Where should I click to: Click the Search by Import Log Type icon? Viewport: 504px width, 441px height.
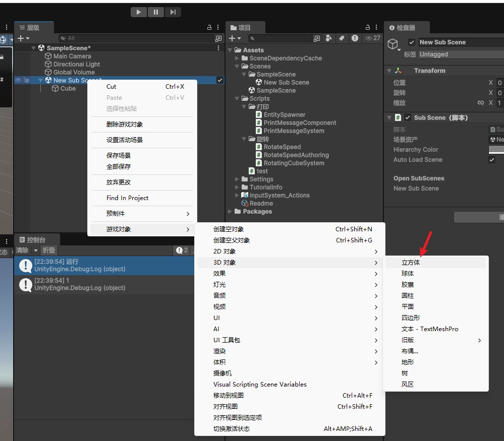point(355,38)
